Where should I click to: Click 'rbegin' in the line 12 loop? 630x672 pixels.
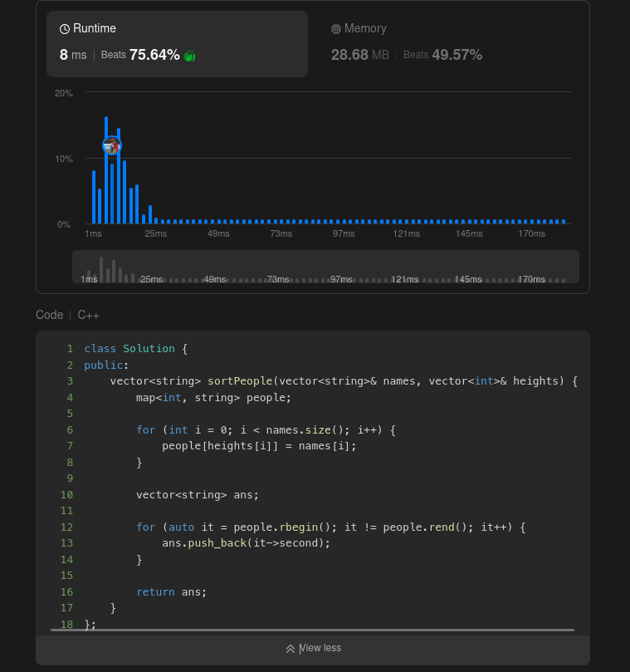299,527
